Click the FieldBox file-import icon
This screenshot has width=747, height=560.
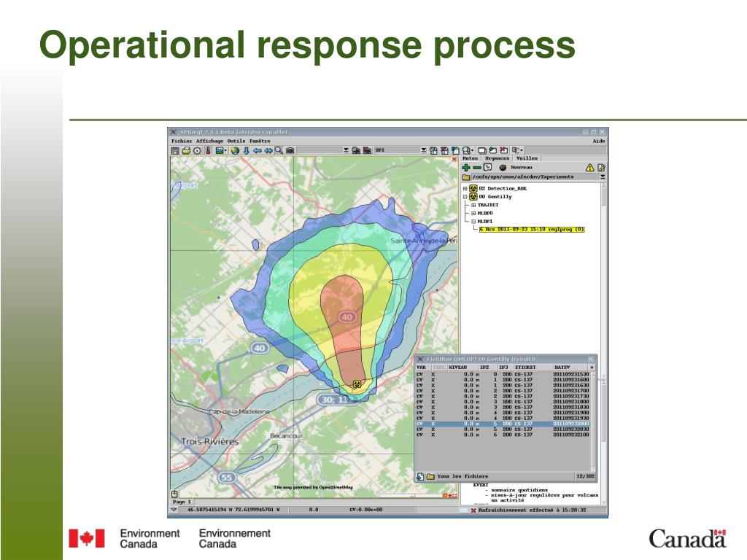click(420, 476)
